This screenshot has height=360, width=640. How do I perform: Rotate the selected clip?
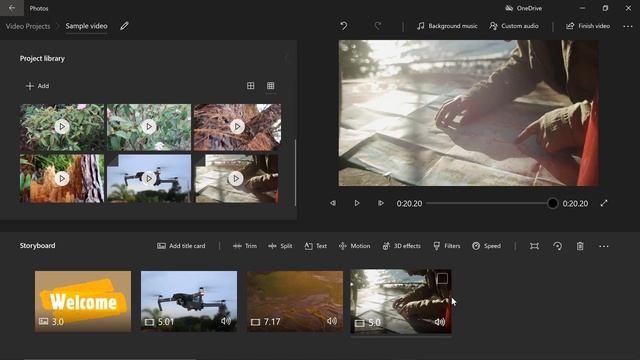point(557,246)
